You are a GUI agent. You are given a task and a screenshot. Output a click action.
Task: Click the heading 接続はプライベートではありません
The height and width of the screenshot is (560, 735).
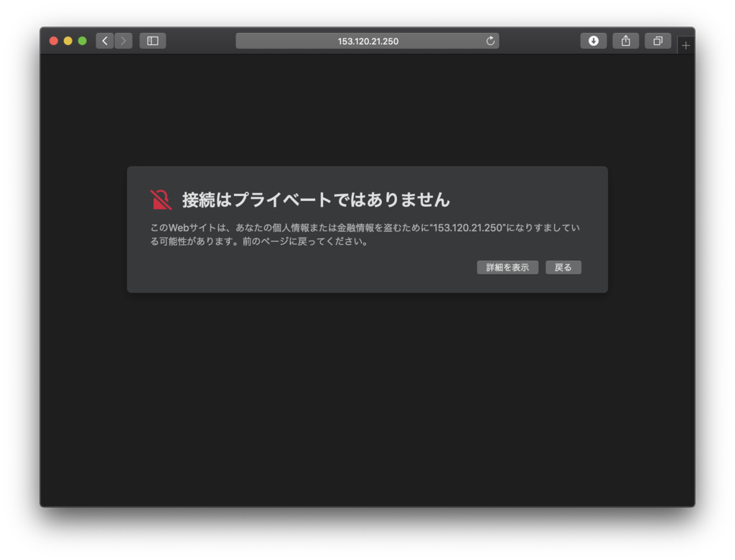(x=316, y=200)
